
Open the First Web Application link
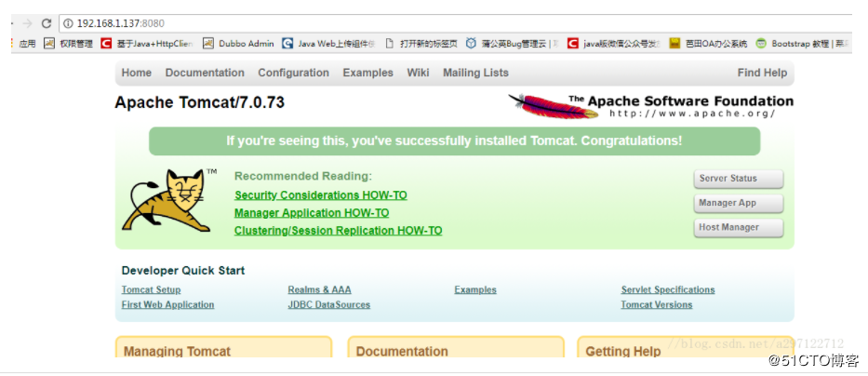[167, 304]
